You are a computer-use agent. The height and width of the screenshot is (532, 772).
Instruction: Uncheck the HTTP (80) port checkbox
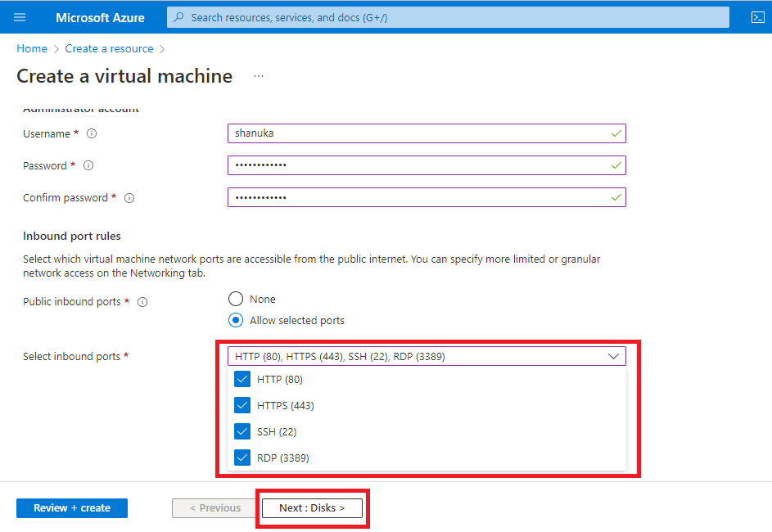[x=242, y=379]
